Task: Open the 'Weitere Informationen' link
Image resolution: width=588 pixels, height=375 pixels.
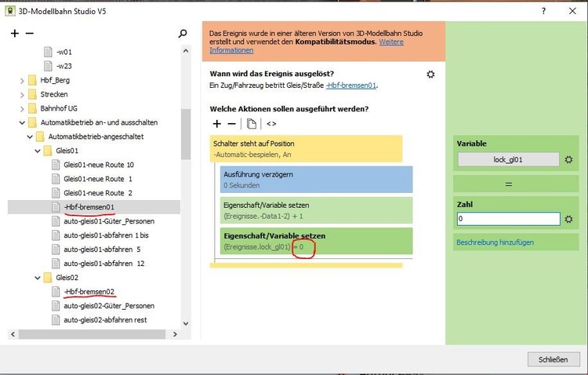Action: click(307, 46)
